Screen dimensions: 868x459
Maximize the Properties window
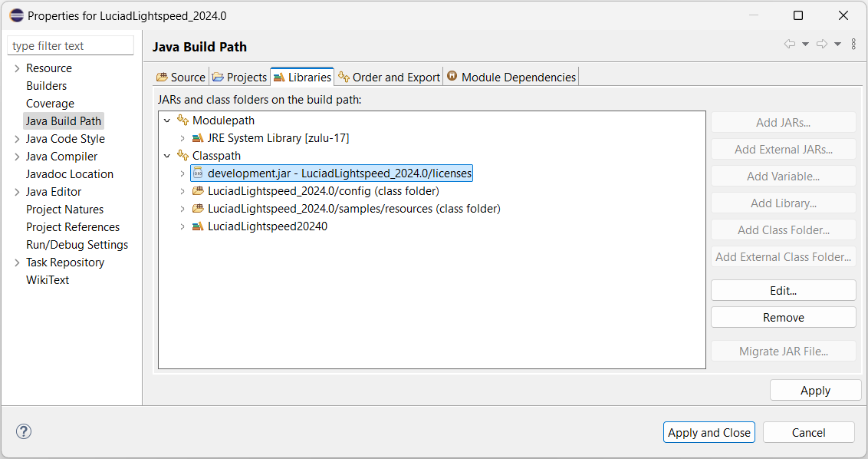pyautogui.click(x=798, y=15)
